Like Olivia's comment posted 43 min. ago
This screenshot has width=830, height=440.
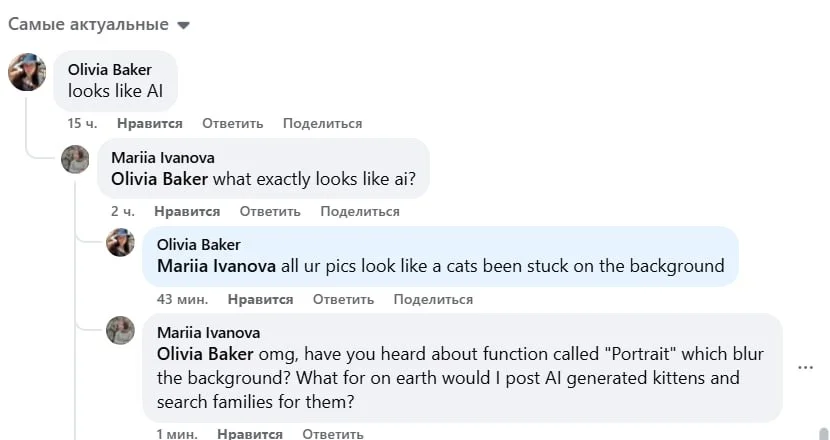pyautogui.click(x=260, y=300)
